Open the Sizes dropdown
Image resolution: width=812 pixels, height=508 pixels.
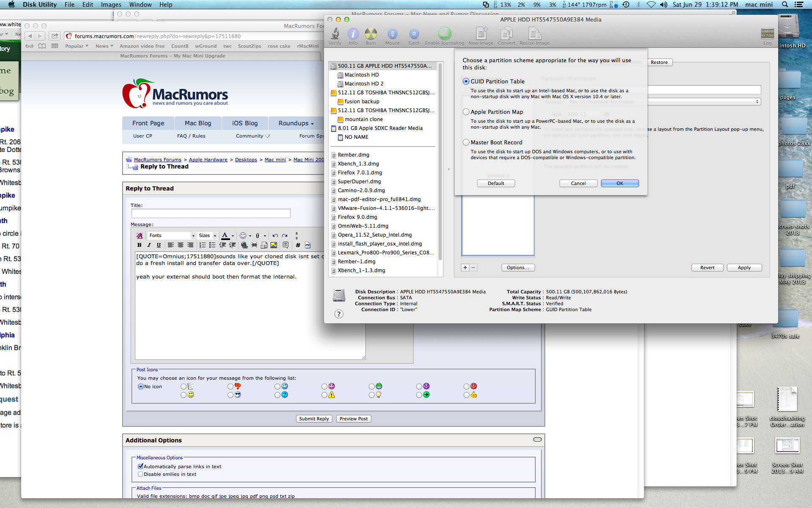tap(208, 235)
